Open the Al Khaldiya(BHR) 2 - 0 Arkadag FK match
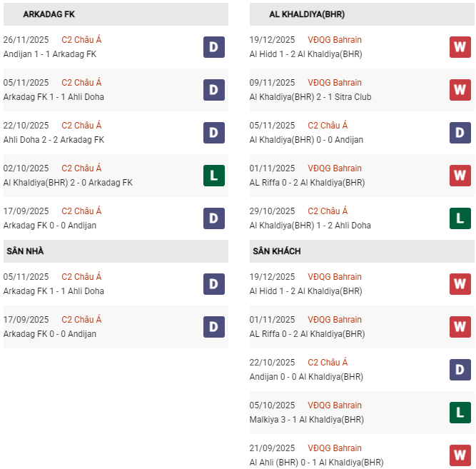Viewport: 476px width, 469px height. [68, 183]
